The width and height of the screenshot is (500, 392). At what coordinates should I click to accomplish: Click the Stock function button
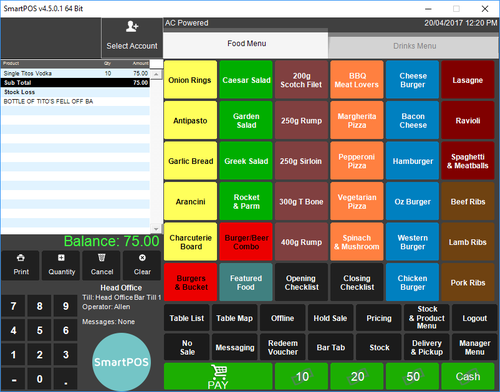[x=379, y=347]
